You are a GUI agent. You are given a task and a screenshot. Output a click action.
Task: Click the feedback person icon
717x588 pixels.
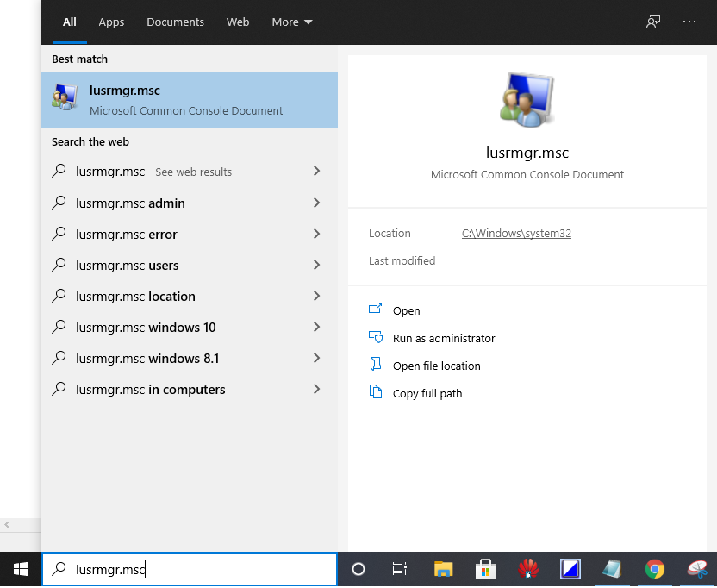[x=653, y=22]
